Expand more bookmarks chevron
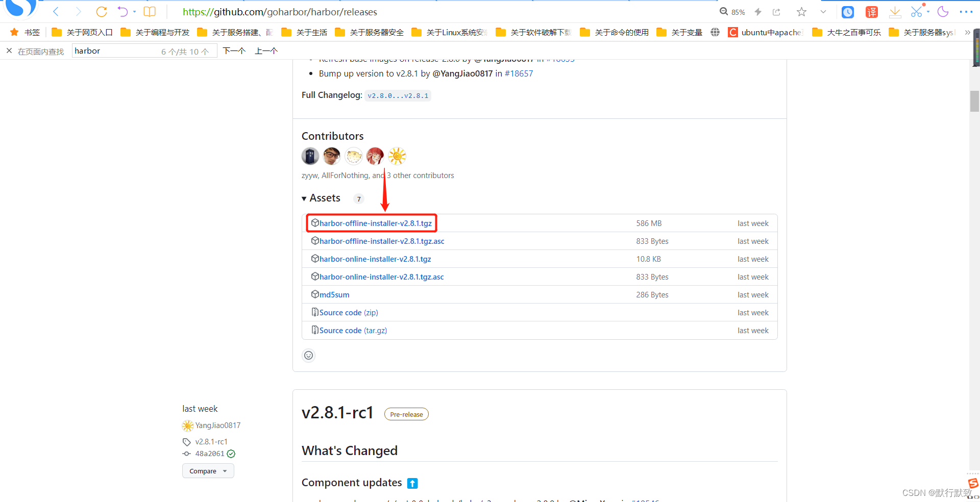This screenshot has width=980, height=502. tap(967, 32)
